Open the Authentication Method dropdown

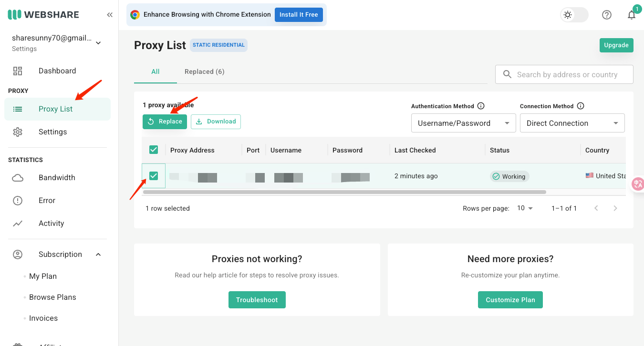(464, 123)
